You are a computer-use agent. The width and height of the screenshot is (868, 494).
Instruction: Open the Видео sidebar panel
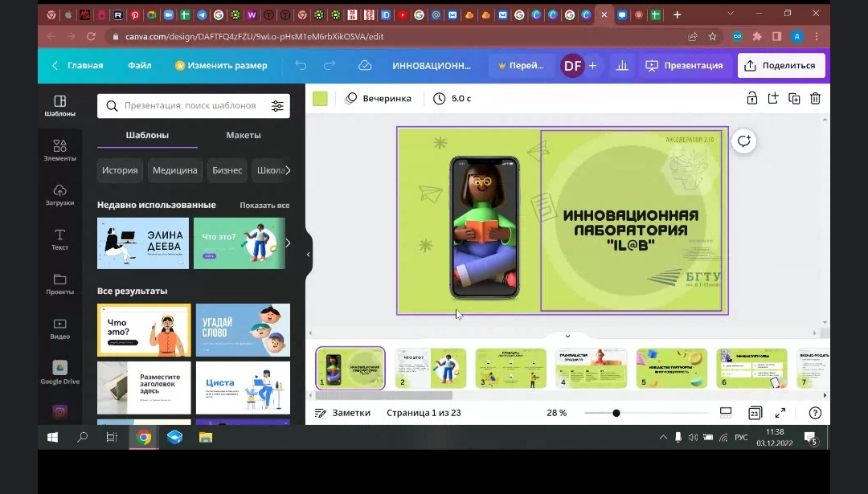[x=59, y=329]
